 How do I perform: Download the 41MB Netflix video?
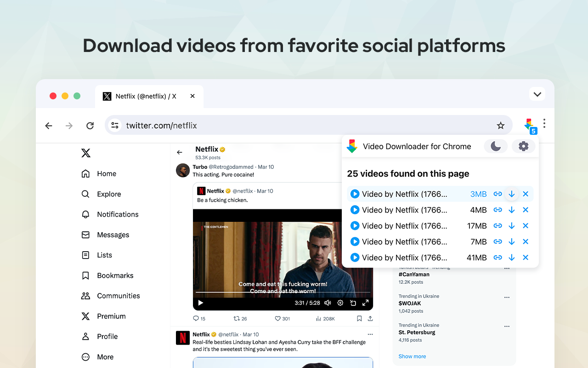511,258
